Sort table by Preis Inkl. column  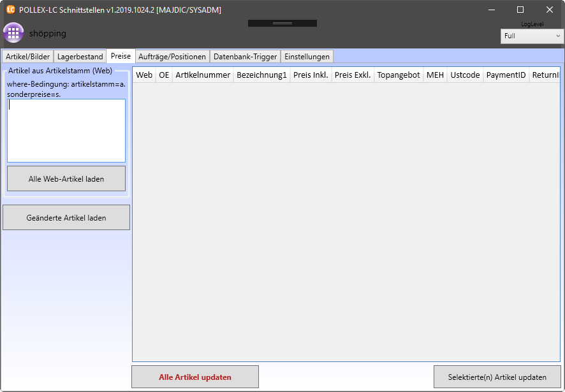311,75
